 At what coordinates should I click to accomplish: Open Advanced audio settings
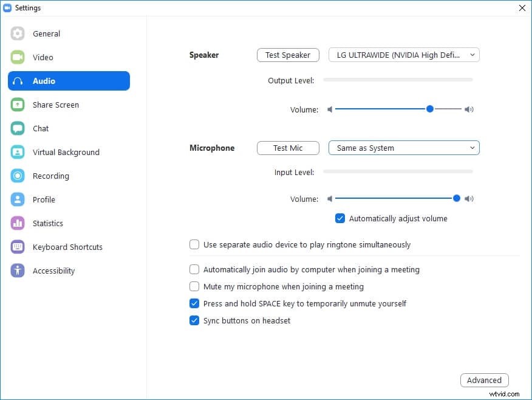click(x=484, y=380)
